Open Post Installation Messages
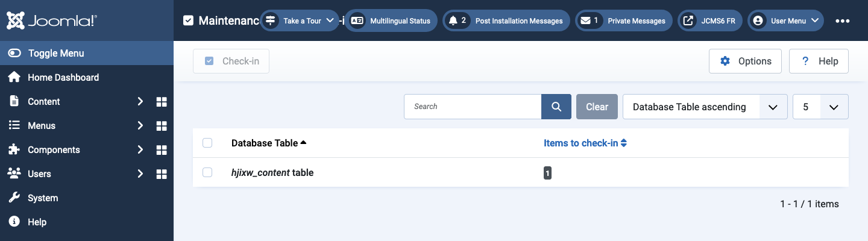868x241 pixels. click(506, 20)
